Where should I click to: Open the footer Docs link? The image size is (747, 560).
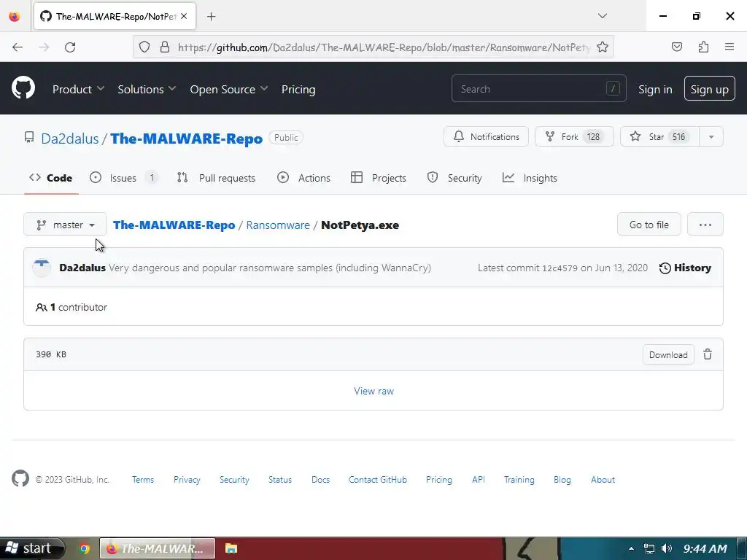pyautogui.click(x=321, y=480)
